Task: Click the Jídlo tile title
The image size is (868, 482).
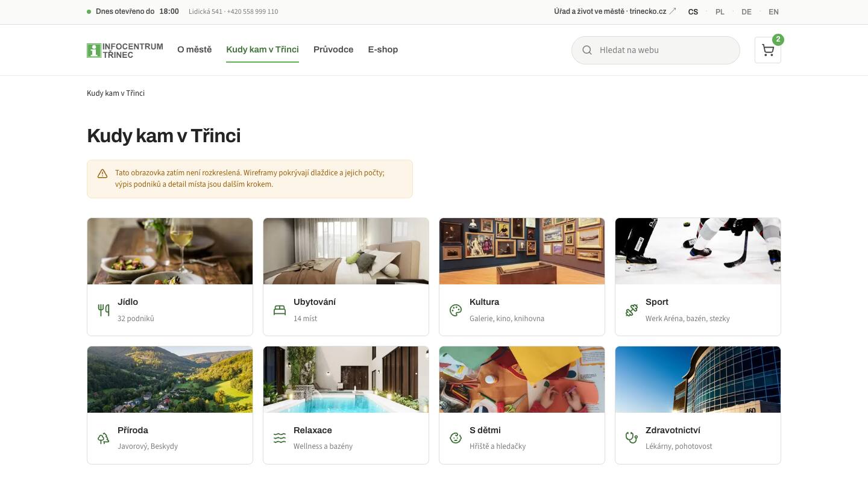Action: tap(128, 302)
